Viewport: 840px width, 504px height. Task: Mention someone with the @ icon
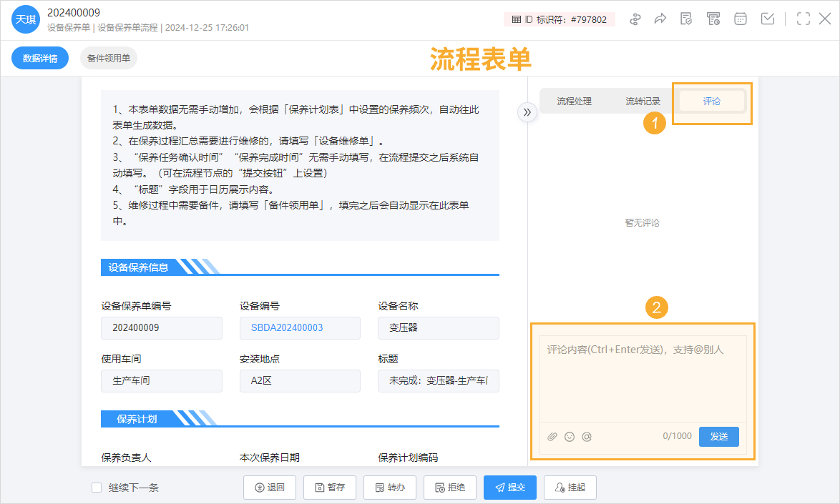[587, 436]
